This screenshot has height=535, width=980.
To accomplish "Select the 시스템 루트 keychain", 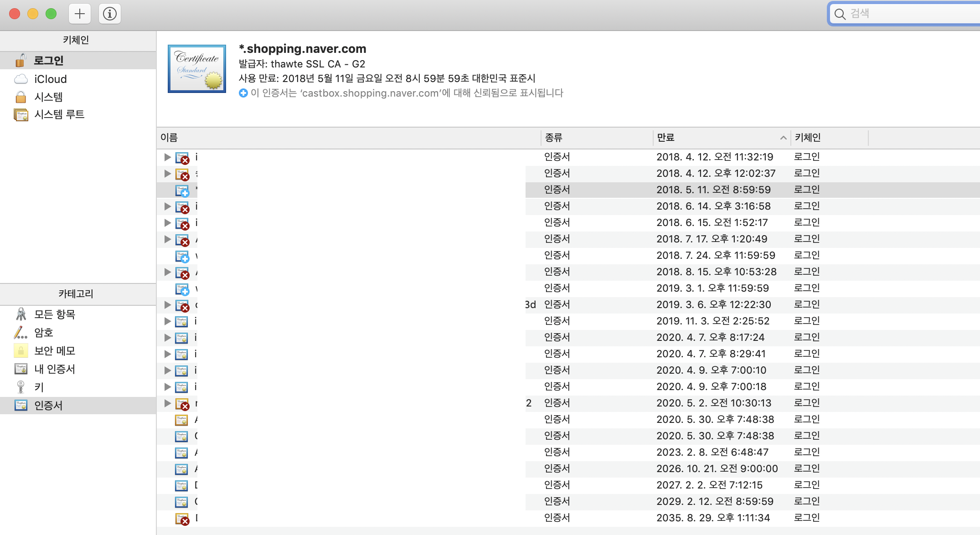I will click(x=59, y=114).
